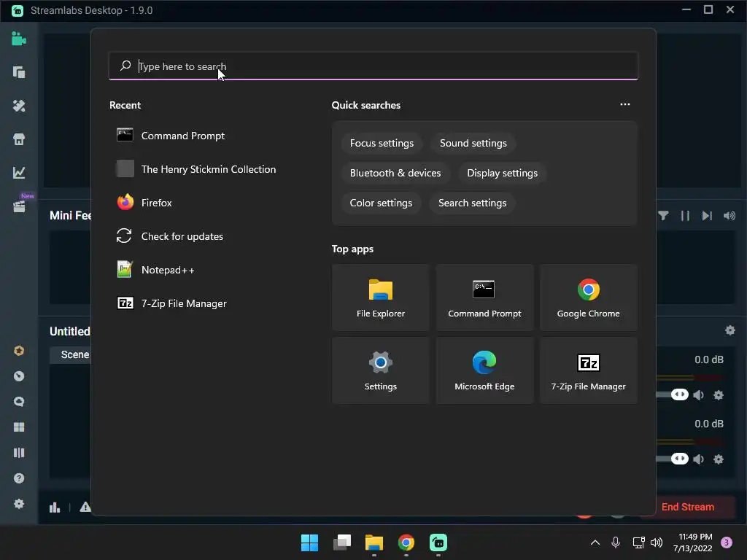Screen dimensions: 747x560
Task: Switch to Google Chrome on the taskbar
Action: 406,542
